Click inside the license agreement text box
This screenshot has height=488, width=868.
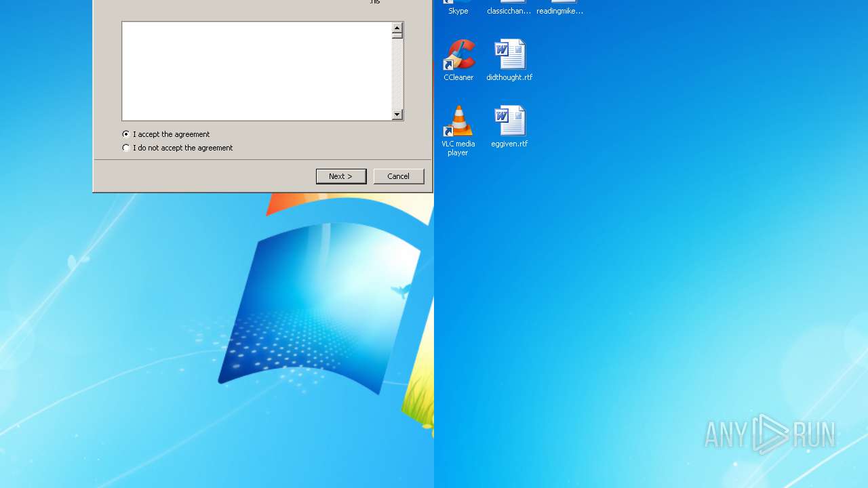[x=257, y=71]
